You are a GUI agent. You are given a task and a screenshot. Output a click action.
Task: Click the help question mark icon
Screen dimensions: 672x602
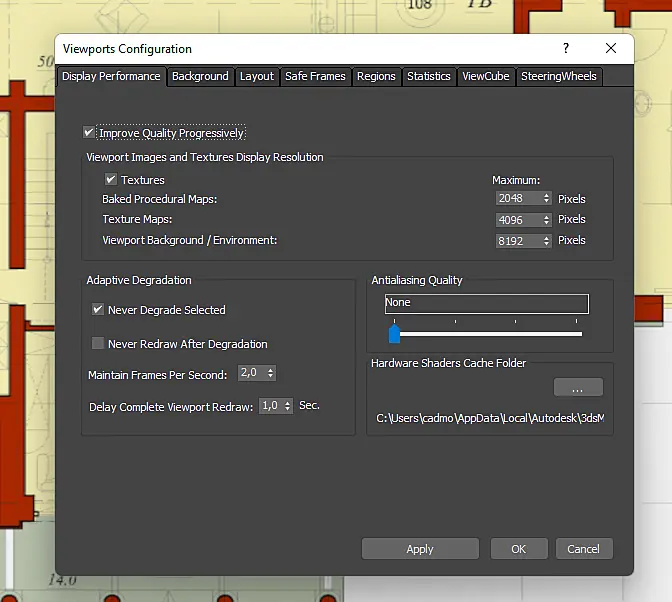coord(566,48)
